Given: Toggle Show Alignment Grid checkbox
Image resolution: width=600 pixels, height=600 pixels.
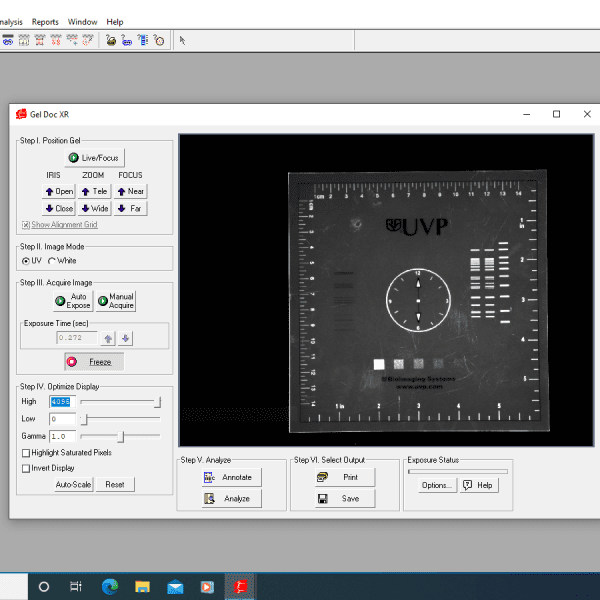Looking at the screenshot, I should [x=26, y=225].
